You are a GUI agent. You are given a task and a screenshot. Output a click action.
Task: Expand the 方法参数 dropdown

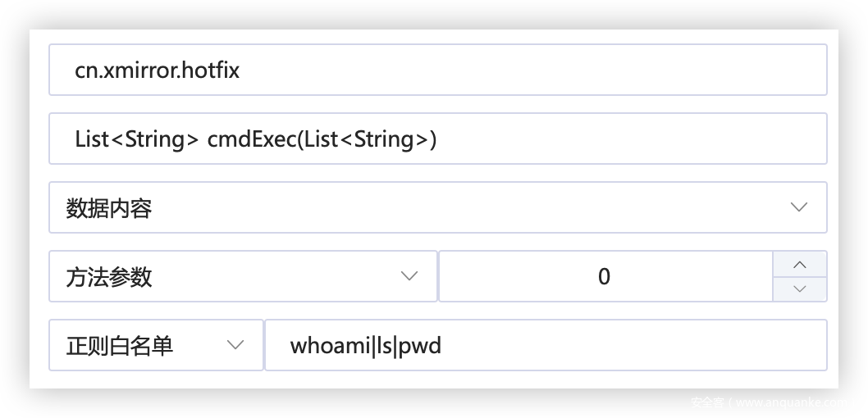pyautogui.click(x=243, y=277)
